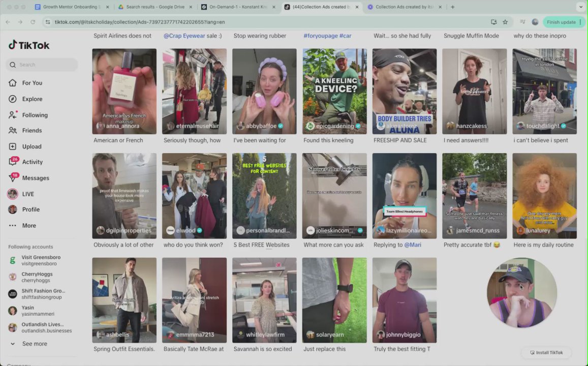588x366 pixels.
Task: Open whitleylawfirm video thumbnail
Action: click(x=264, y=300)
